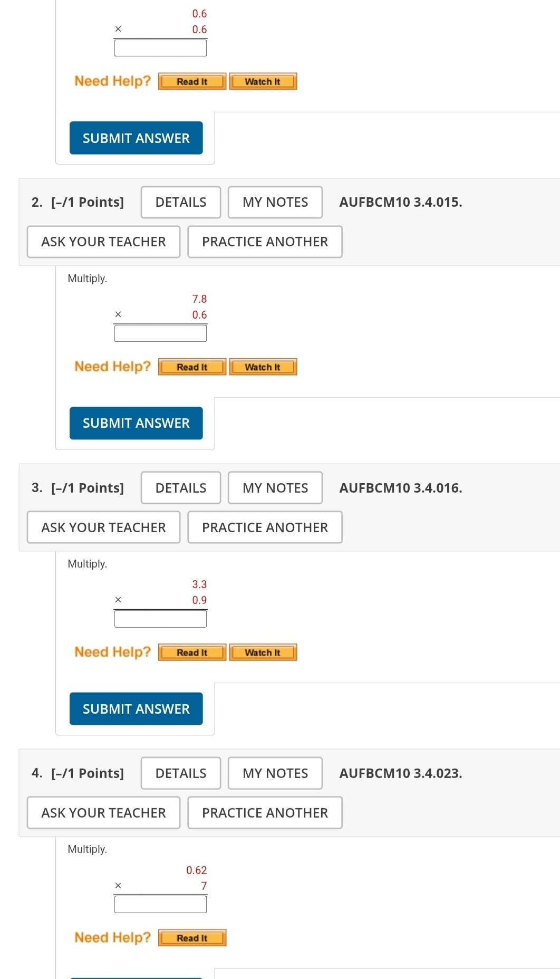Open MY NOTES for question 4
This screenshot has width=560, height=979.
tap(275, 773)
